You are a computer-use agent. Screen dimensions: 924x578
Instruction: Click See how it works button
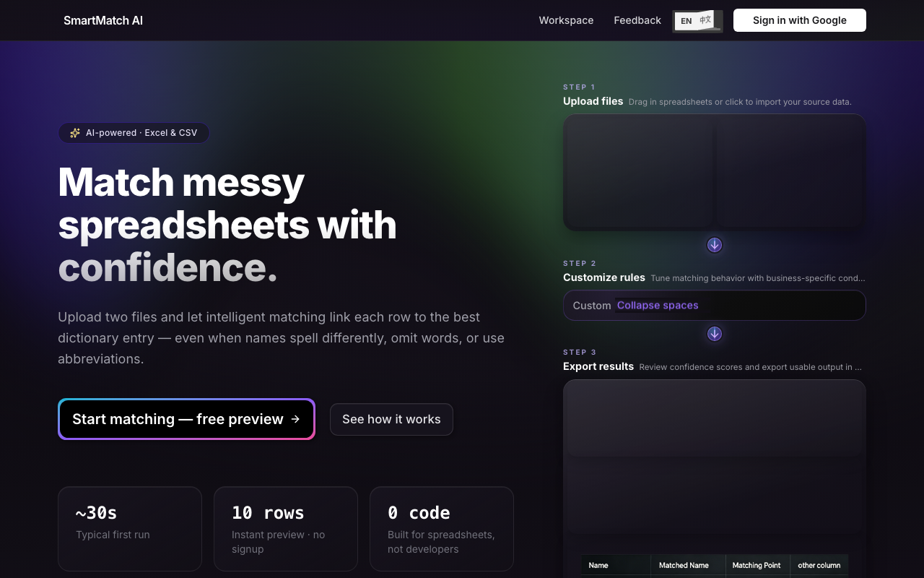point(391,419)
